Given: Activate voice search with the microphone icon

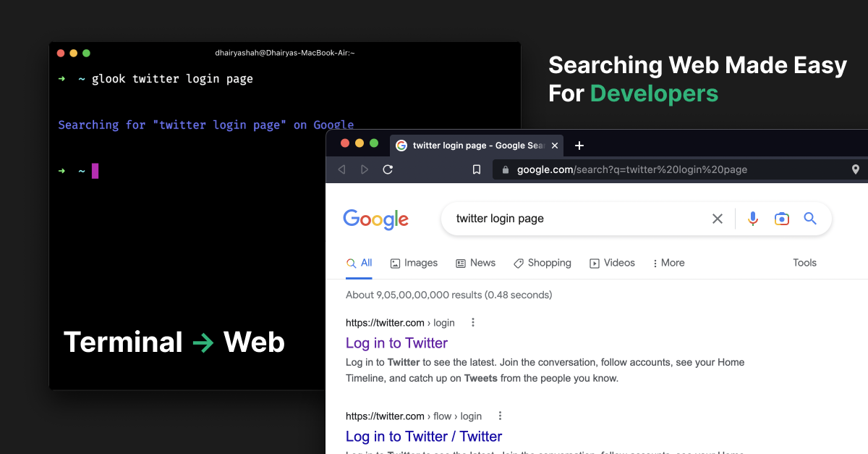Looking at the screenshot, I should click(x=752, y=218).
